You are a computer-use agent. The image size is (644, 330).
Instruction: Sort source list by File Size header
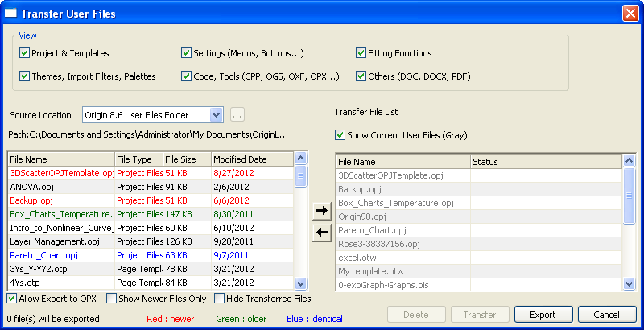coord(186,159)
